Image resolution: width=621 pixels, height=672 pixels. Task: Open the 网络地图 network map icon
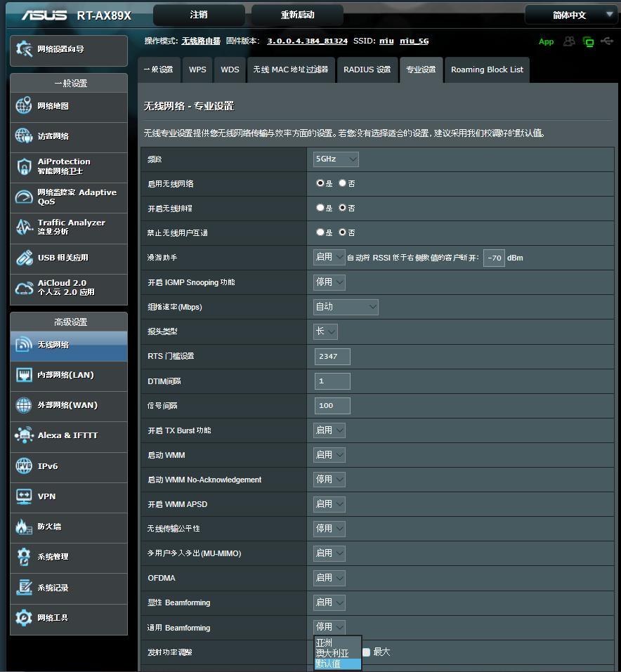pos(25,106)
